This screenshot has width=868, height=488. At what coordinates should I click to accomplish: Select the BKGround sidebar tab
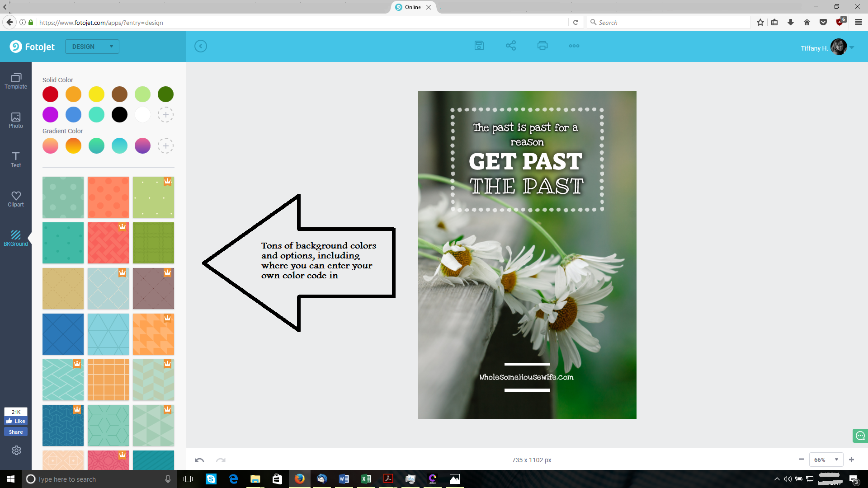tap(16, 238)
